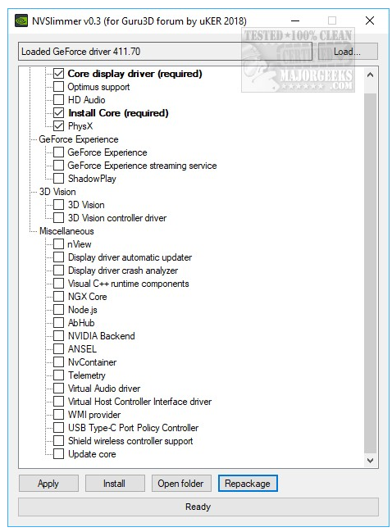Click the scrollbar up arrow

(x=371, y=75)
